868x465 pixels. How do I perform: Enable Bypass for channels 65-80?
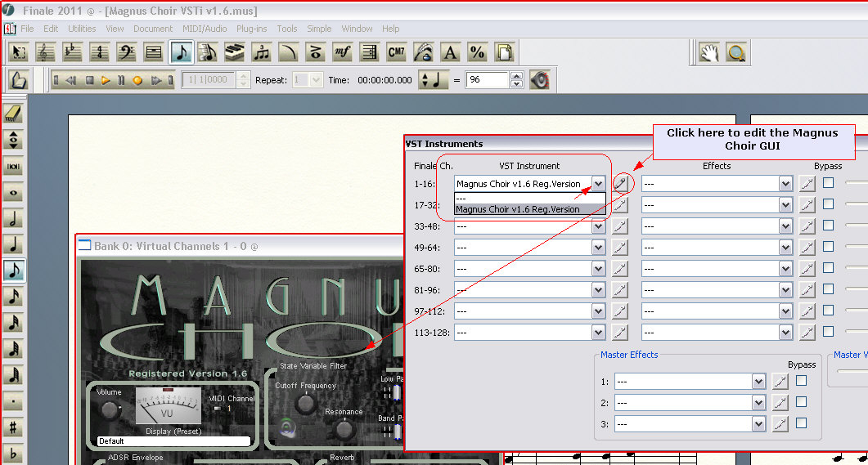tap(828, 267)
